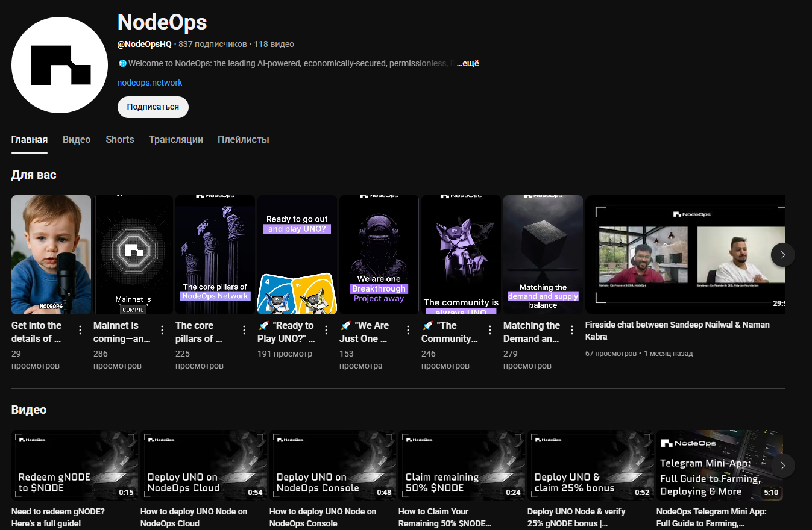This screenshot has height=530, width=812.
Task: Open three-dot menu for "Mainnet is coming" short
Action: point(162,330)
